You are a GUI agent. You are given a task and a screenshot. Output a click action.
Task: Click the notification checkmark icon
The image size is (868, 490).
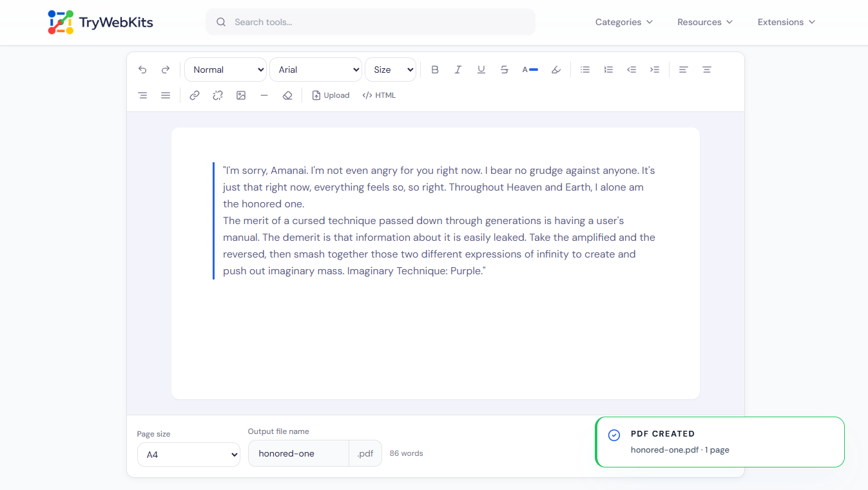tap(614, 435)
